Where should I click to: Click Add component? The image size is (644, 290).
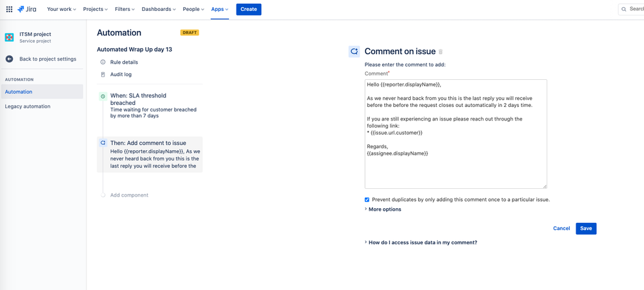pos(129,195)
